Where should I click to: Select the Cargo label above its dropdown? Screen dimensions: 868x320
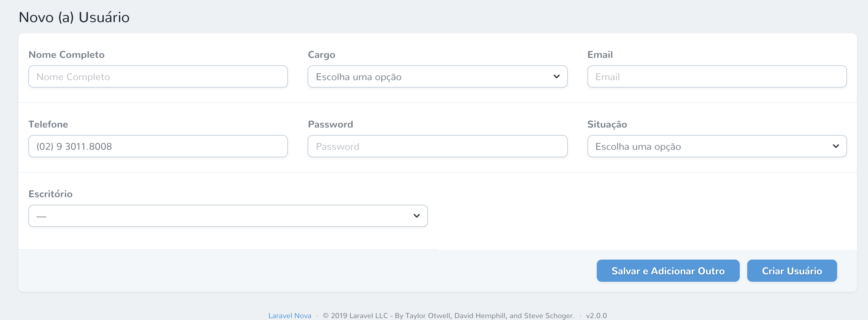point(321,55)
